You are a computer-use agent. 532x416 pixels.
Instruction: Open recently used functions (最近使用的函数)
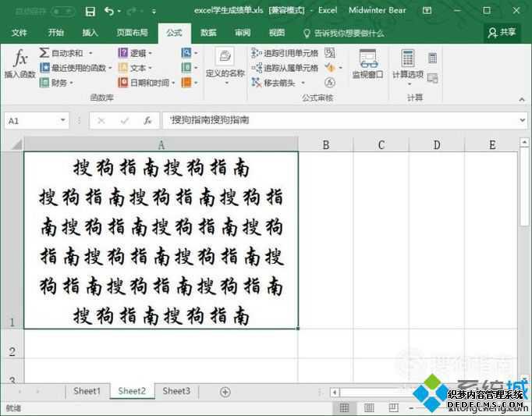tap(73, 68)
